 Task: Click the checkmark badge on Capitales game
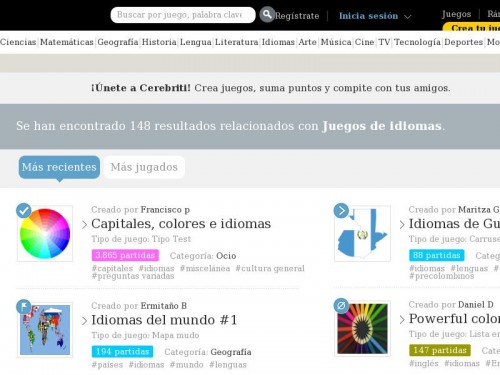tap(24, 211)
